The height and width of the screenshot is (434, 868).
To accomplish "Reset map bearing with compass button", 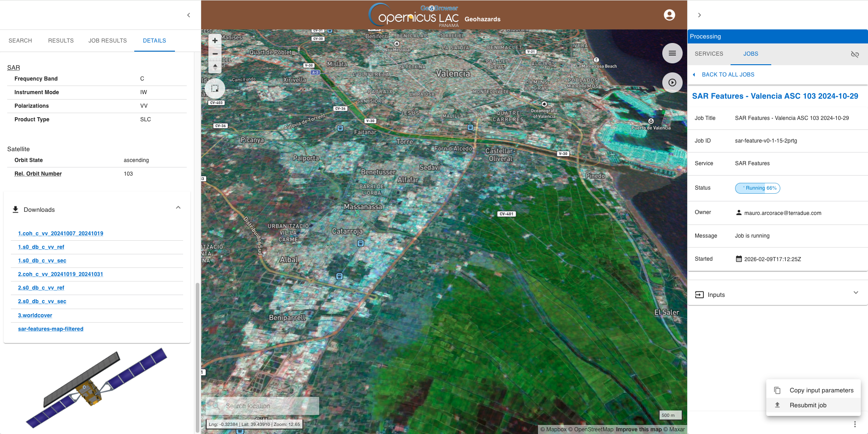I will point(215,67).
